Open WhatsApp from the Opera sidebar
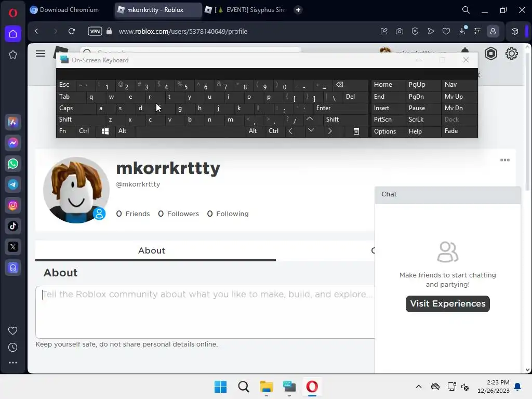Image resolution: width=532 pixels, height=399 pixels. (x=13, y=164)
